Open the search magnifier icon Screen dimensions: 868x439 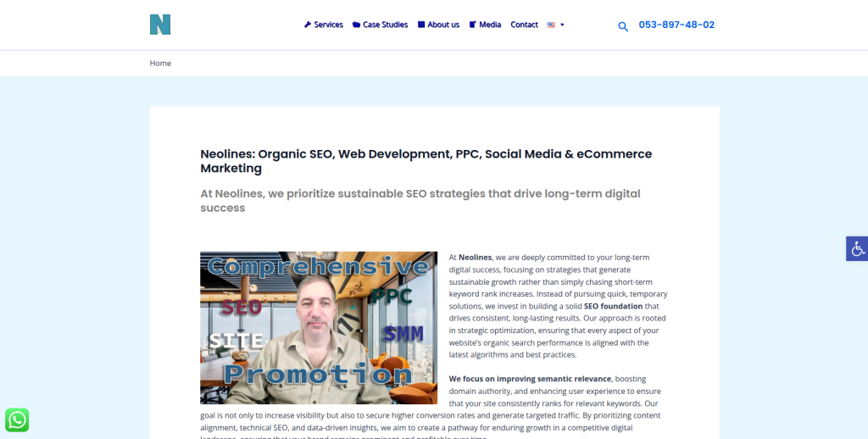[623, 26]
